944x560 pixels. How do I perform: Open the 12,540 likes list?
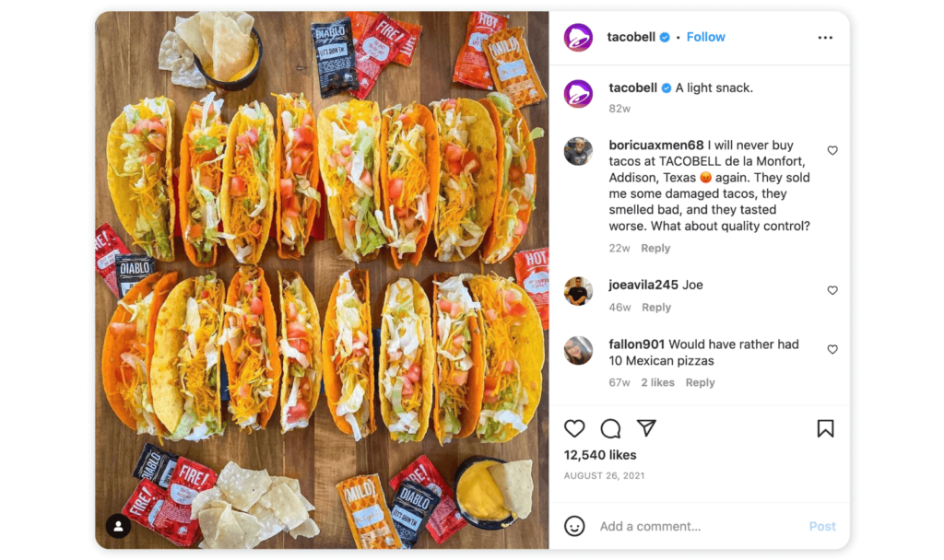(600, 455)
